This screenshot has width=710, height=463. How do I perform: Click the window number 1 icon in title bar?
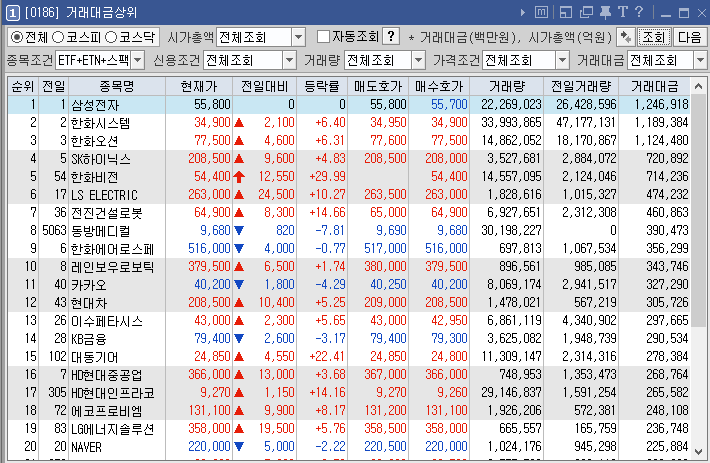click(12, 13)
